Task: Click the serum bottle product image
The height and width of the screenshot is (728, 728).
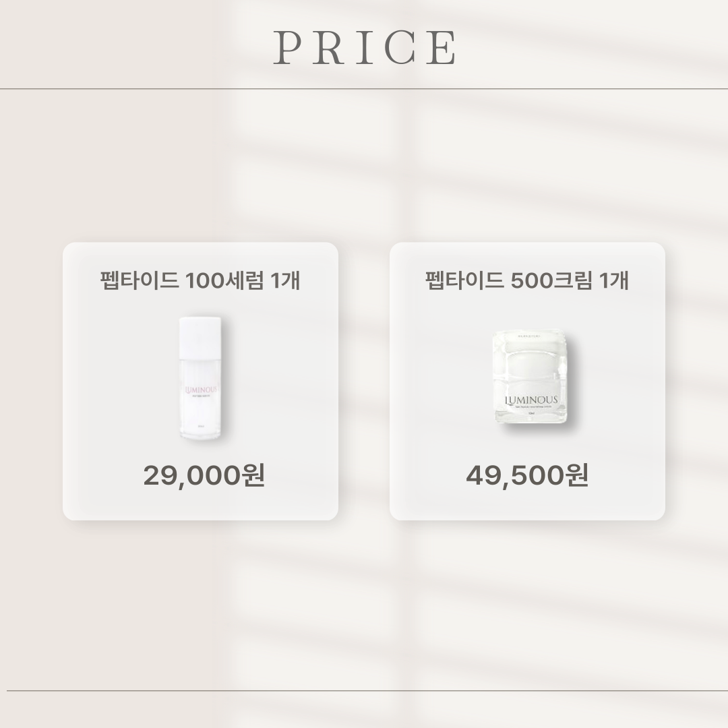Action: (x=200, y=378)
